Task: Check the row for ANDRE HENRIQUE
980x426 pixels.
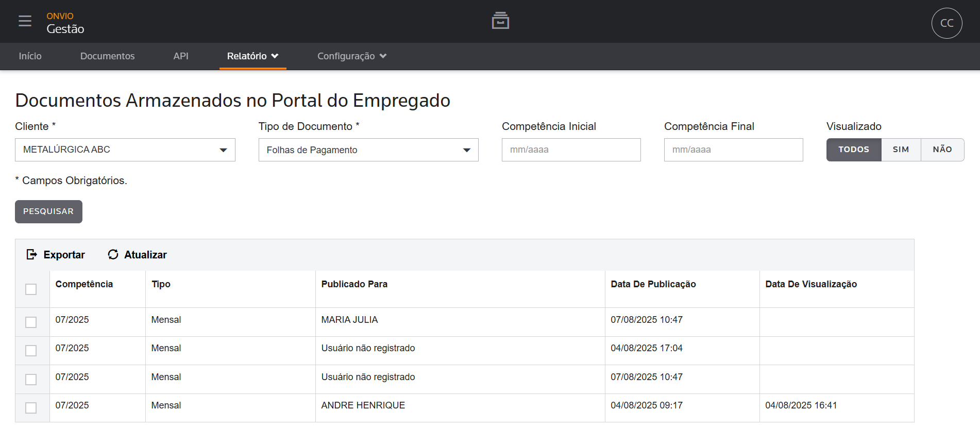Action: pyautogui.click(x=31, y=408)
